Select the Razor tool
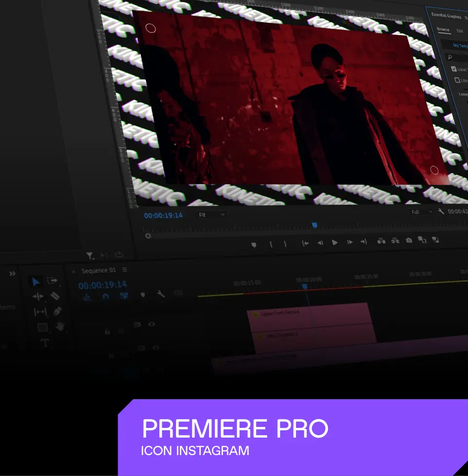This screenshot has height=476, width=468. [55, 296]
